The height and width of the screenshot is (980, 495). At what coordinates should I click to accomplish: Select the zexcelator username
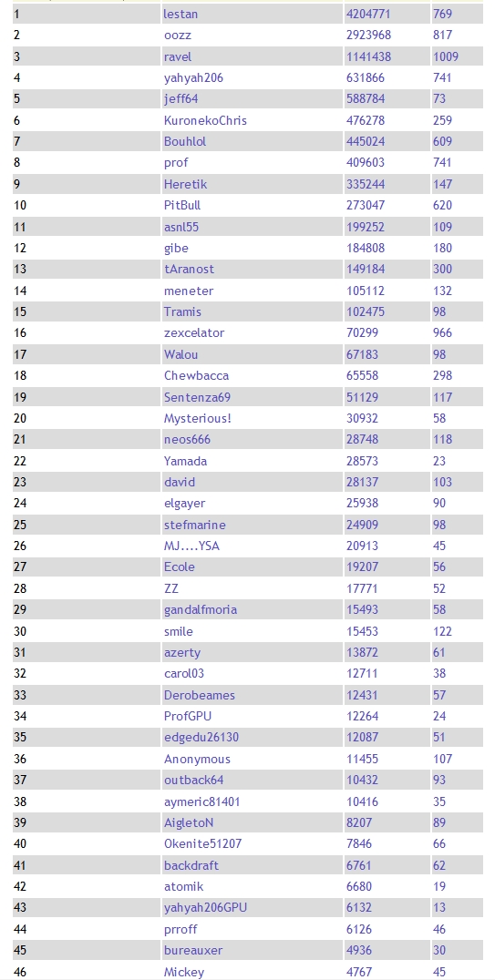point(194,332)
